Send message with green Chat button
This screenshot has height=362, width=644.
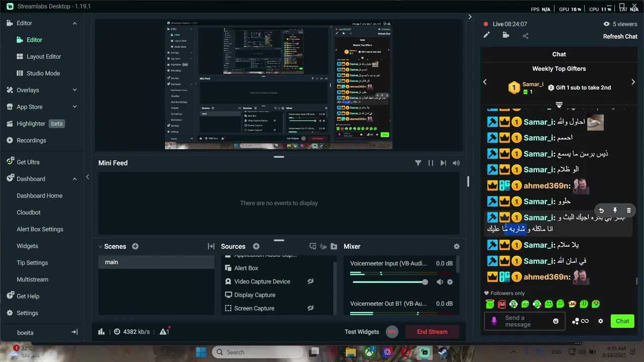coord(622,321)
